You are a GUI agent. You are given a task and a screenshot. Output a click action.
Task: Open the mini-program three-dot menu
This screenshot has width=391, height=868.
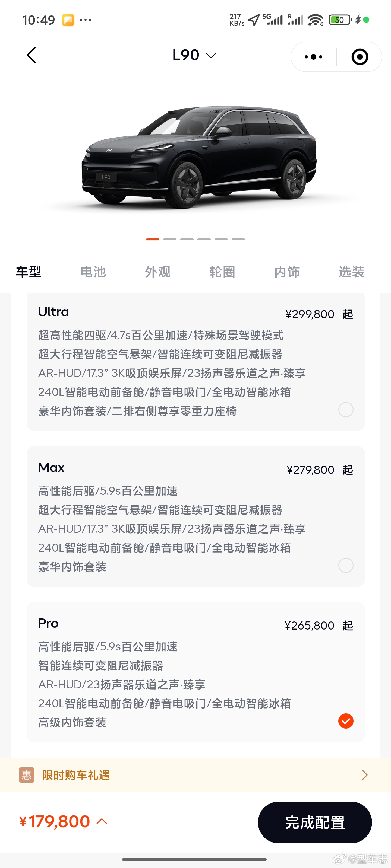coord(313,57)
